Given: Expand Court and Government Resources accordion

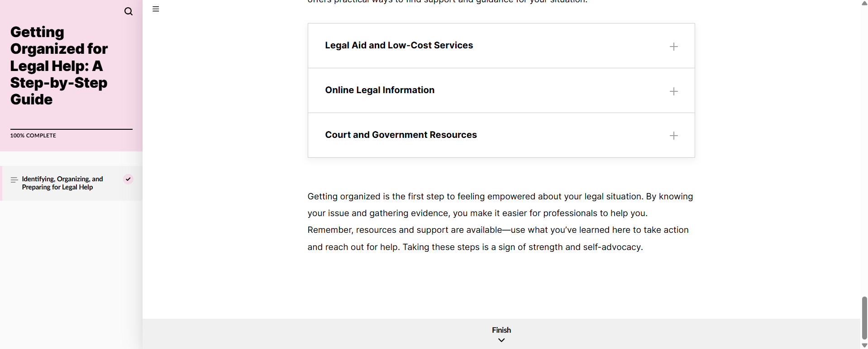Looking at the screenshot, I should [x=501, y=135].
